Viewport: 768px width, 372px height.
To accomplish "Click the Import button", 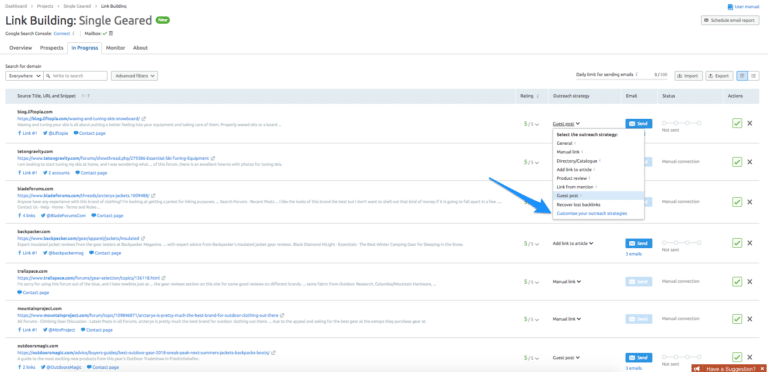I will 689,76.
